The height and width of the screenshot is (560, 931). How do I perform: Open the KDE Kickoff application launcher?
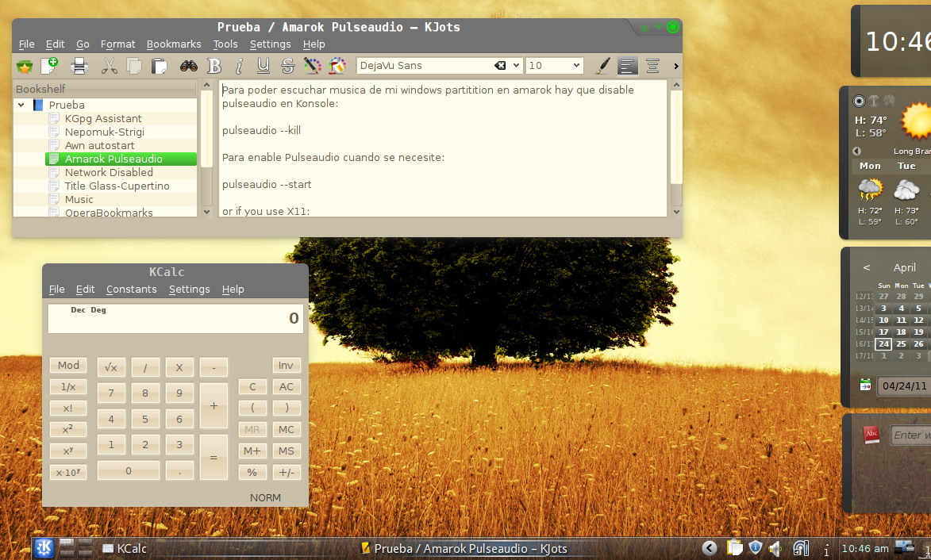coord(44,548)
